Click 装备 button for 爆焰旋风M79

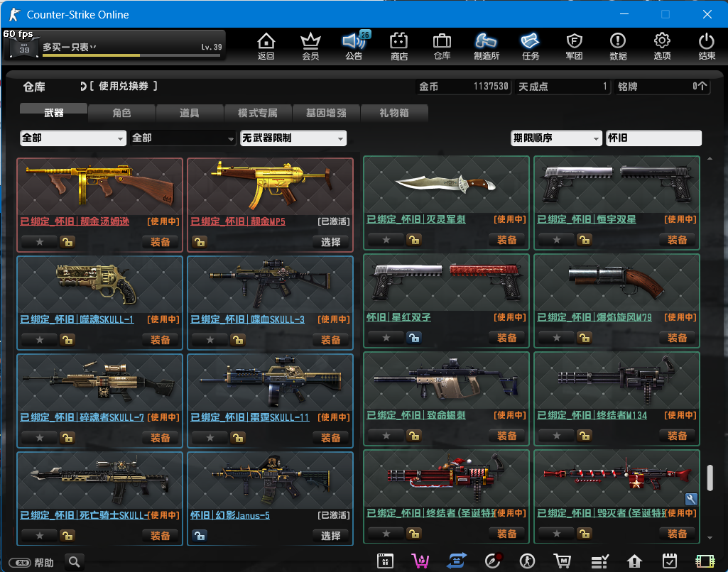[677, 338]
